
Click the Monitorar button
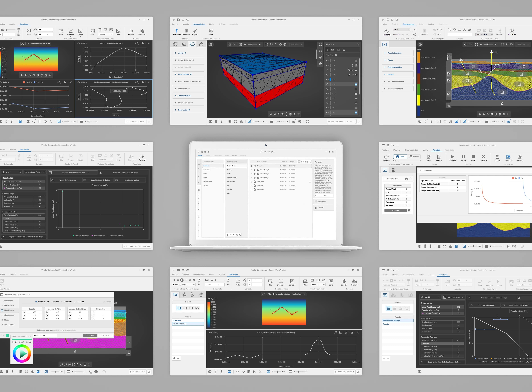[396, 210]
